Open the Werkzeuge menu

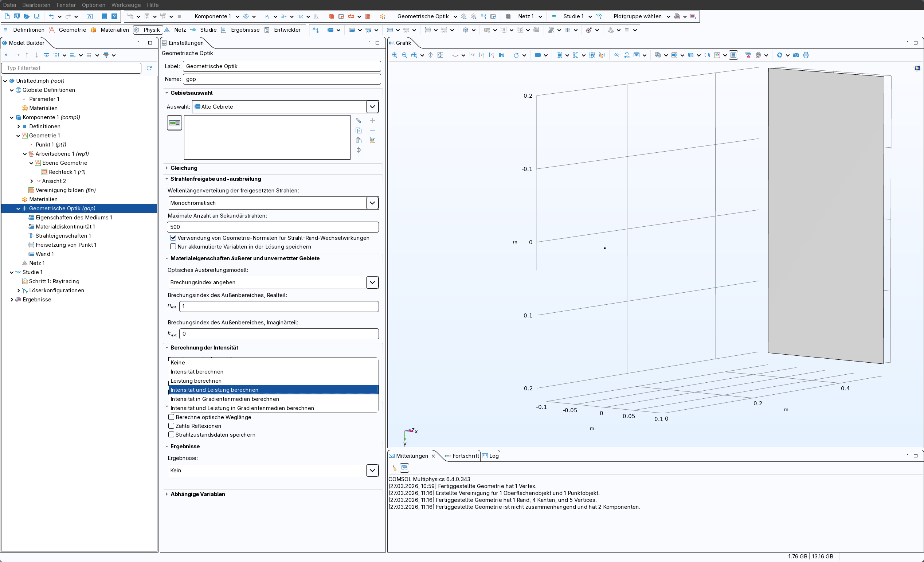point(126,5)
